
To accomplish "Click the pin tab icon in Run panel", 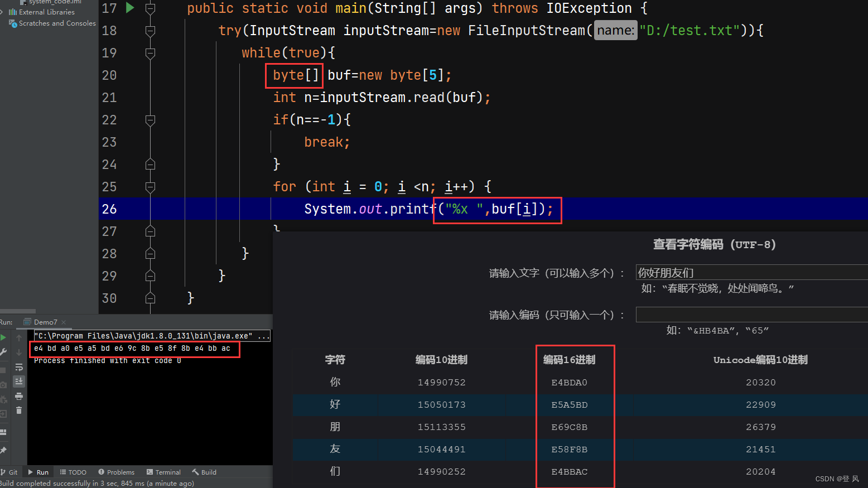I will [x=3, y=450].
